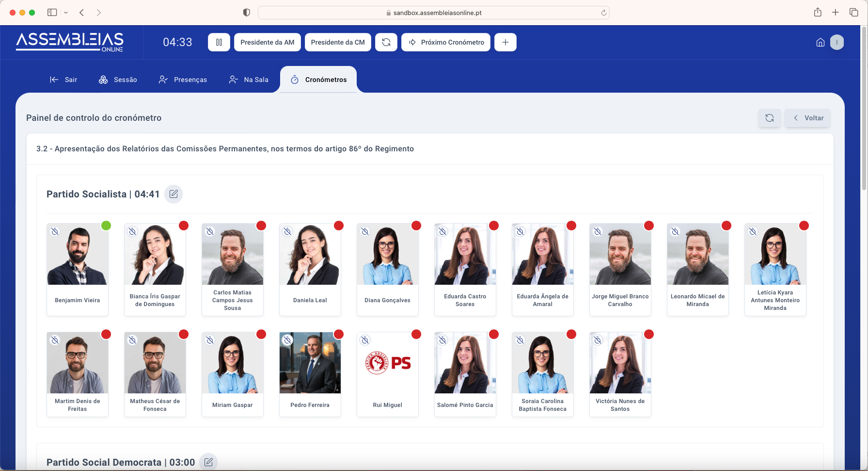Go back with Voltar button
The image size is (868, 471).
click(x=808, y=118)
